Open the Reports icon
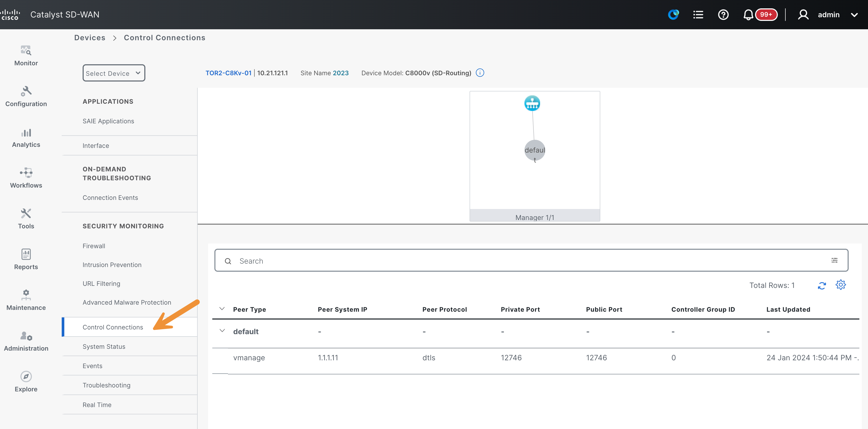The height and width of the screenshot is (429, 868). coord(26,254)
